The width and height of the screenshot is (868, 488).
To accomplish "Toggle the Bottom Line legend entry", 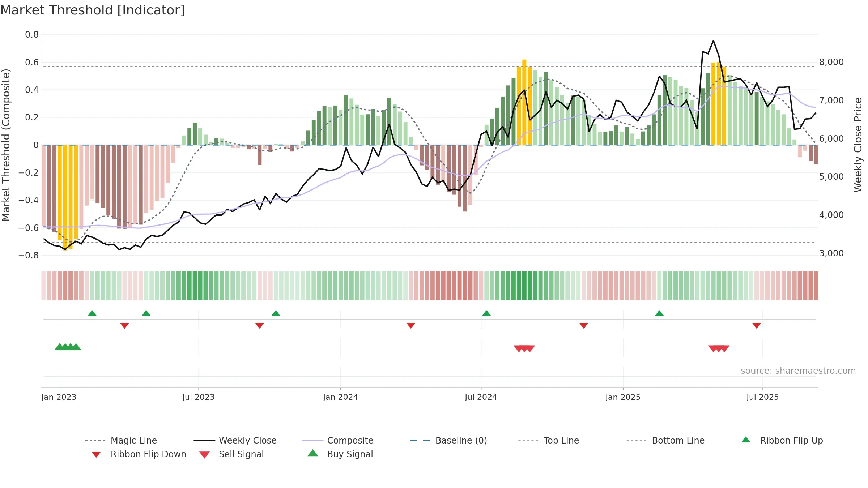I will (665, 440).
